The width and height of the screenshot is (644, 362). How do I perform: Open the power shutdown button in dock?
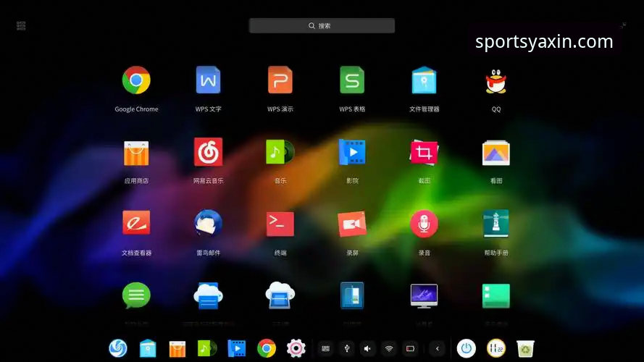[467, 348]
